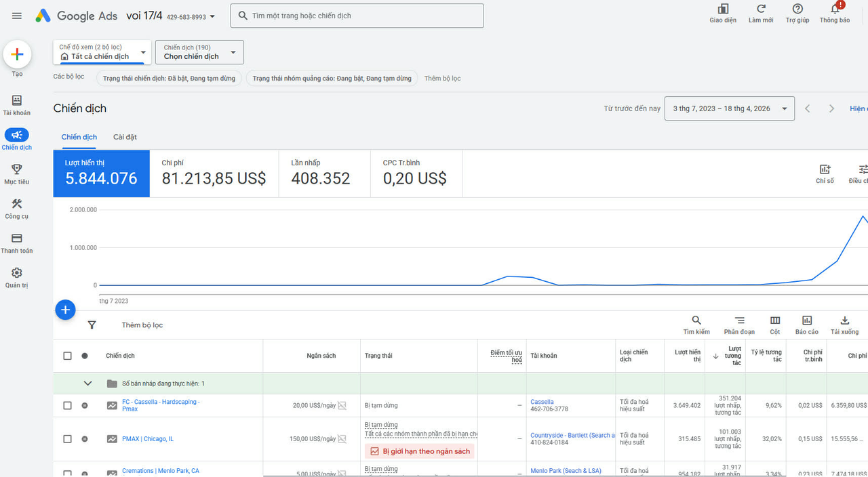Click the Ngân sách column header
868x477 pixels.
tap(321, 356)
